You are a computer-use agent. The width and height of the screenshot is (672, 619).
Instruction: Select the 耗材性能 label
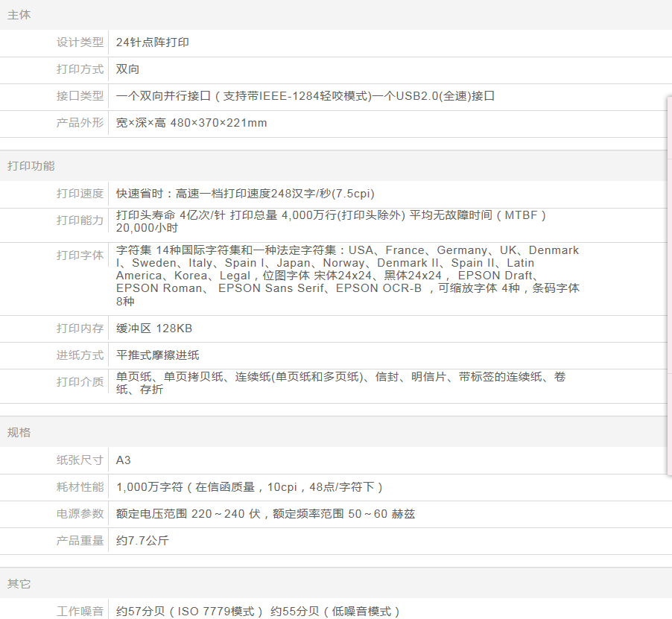[x=80, y=487]
